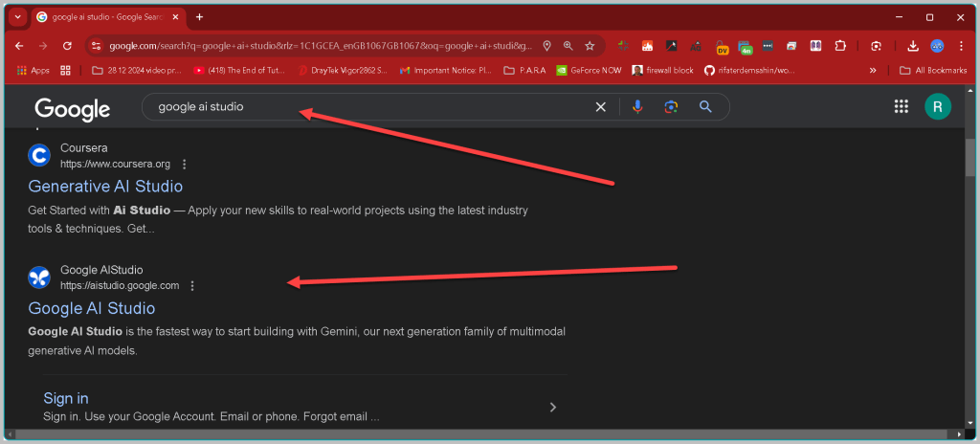This screenshot has width=980, height=444.
Task: Click the Google AIStudio result favicon
Action: pyautogui.click(x=39, y=277)
